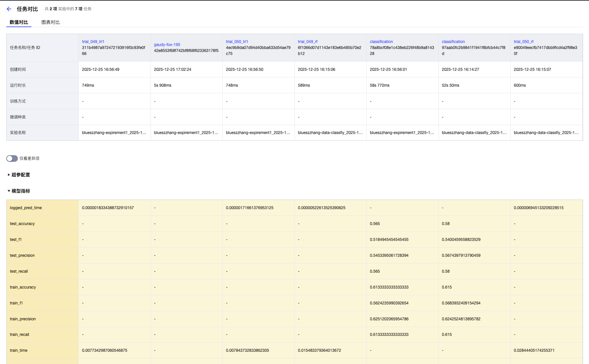The height and width of the screenshot is (364, 589).
Task: Switch to the 图表对比 tab
Action: [x=50, y=22]
